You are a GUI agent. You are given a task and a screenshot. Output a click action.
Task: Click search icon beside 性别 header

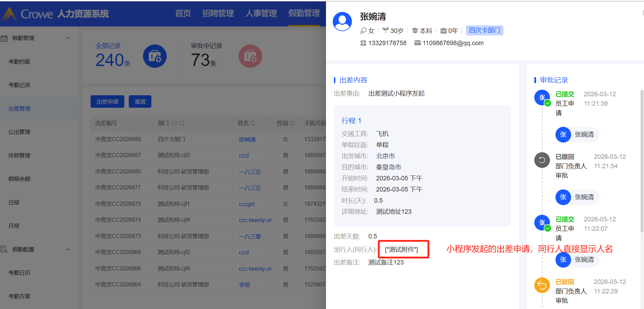(292, 123)
